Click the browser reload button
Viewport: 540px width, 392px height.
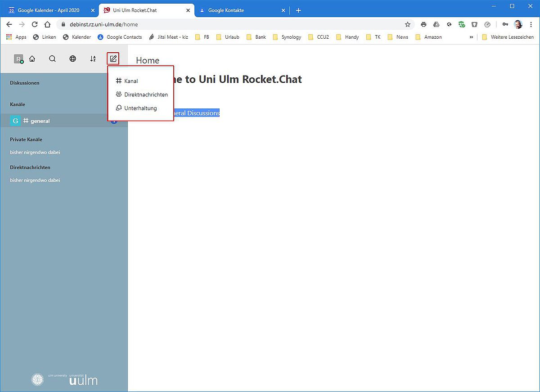pyautogui.click(x=35, y=24)
